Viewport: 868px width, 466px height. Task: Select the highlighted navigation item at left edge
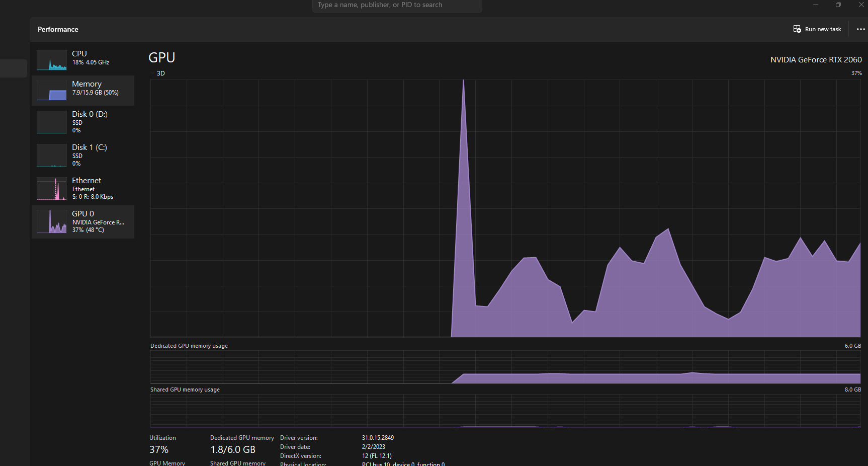[x=14, y=68]
